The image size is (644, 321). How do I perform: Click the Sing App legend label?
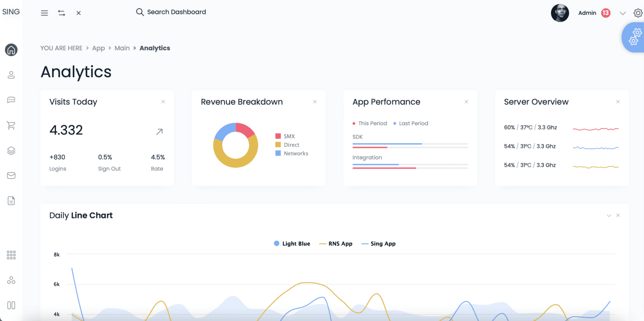coord(379,243)
